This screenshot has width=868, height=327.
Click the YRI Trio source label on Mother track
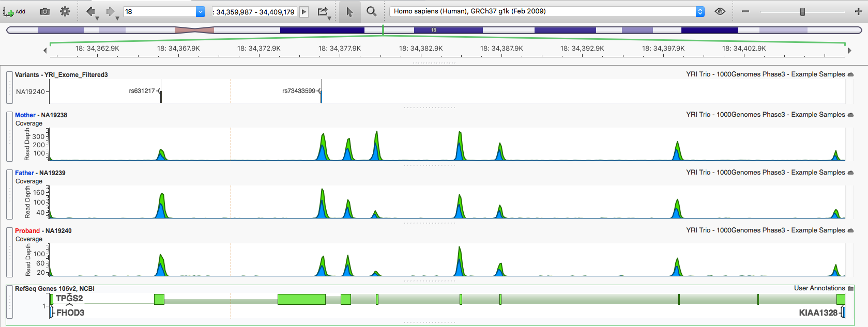click(x=766, y=115)
